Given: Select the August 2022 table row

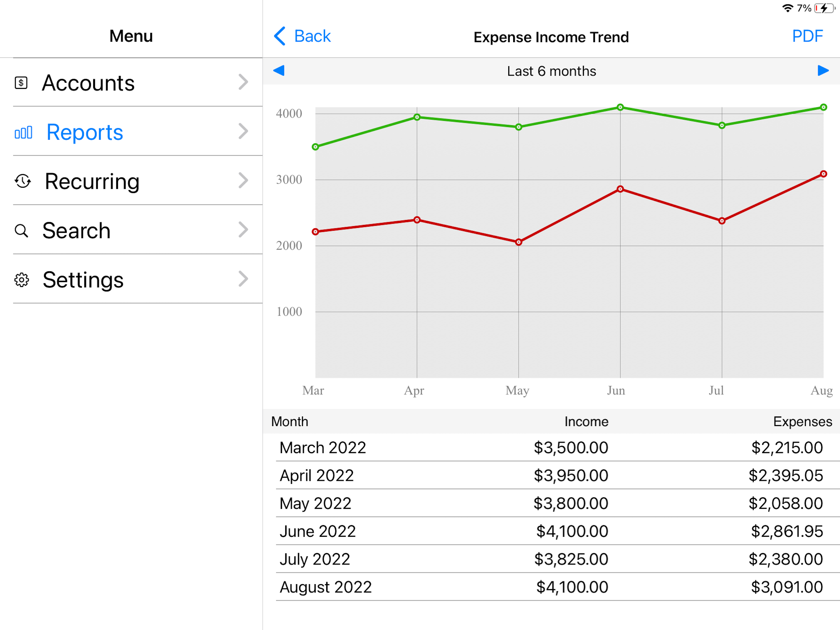Looking at the screenshot, I should click(557, 587).
